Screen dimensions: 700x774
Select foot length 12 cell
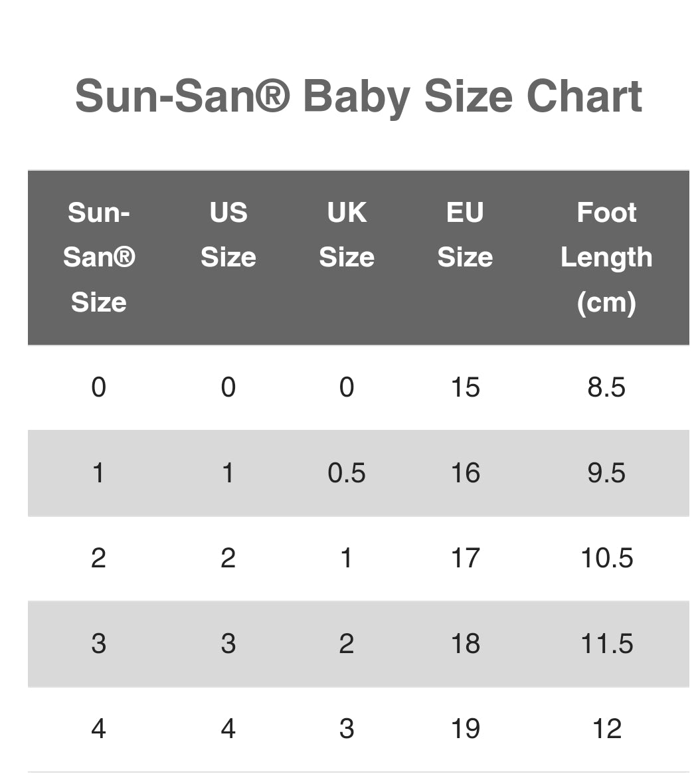point(606,729)
